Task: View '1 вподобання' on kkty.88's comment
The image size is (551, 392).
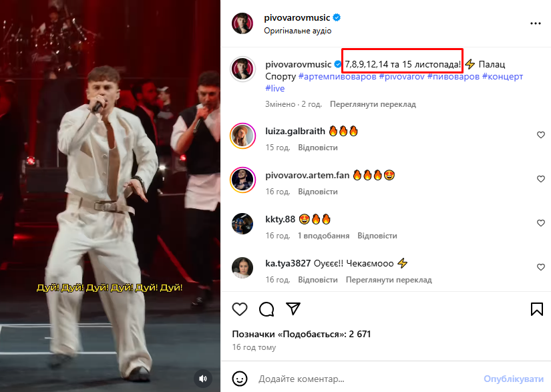Action: point(323,236)
